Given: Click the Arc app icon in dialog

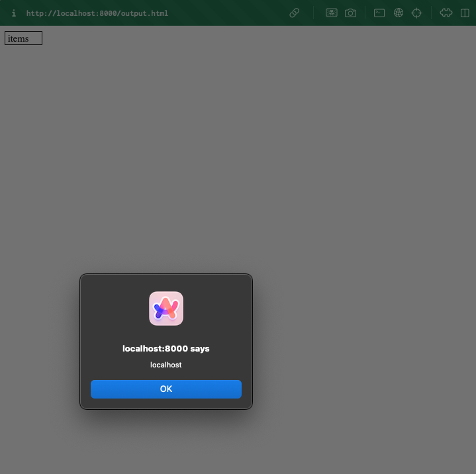Looking at the screenshot, I should 166,308.
